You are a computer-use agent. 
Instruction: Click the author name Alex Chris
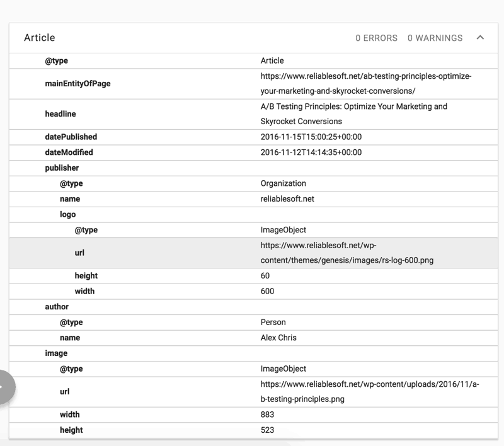[x=278, y=338]
